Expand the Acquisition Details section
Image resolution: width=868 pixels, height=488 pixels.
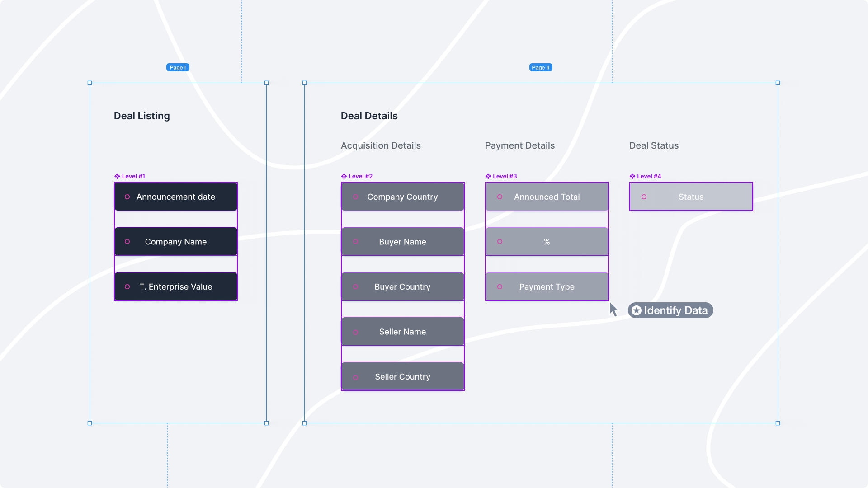pos(380,145)
